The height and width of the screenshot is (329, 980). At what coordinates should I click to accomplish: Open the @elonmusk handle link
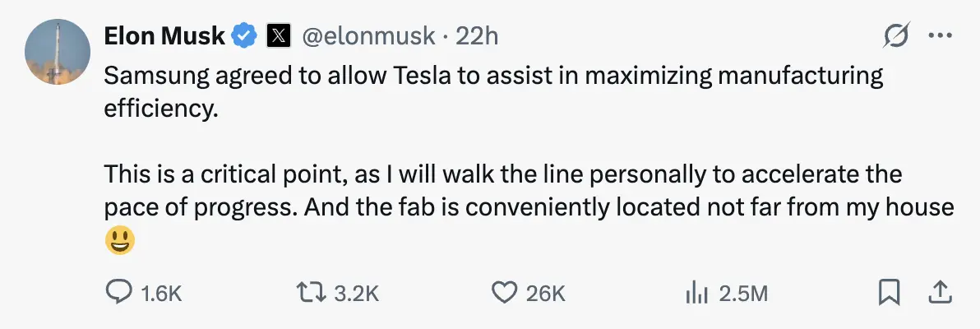(x=369, y=35)
